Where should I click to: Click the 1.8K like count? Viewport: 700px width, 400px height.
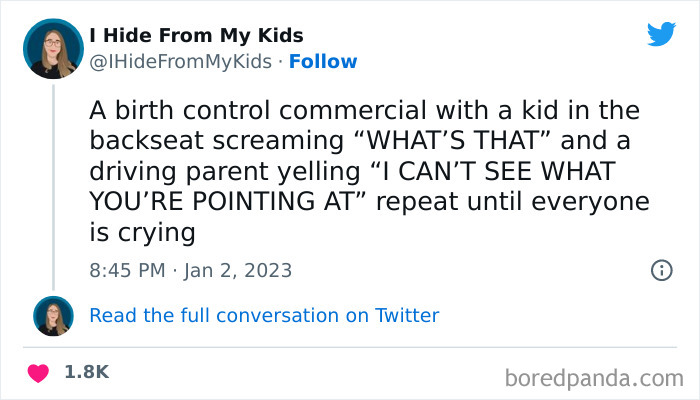(x=86, y=372)
